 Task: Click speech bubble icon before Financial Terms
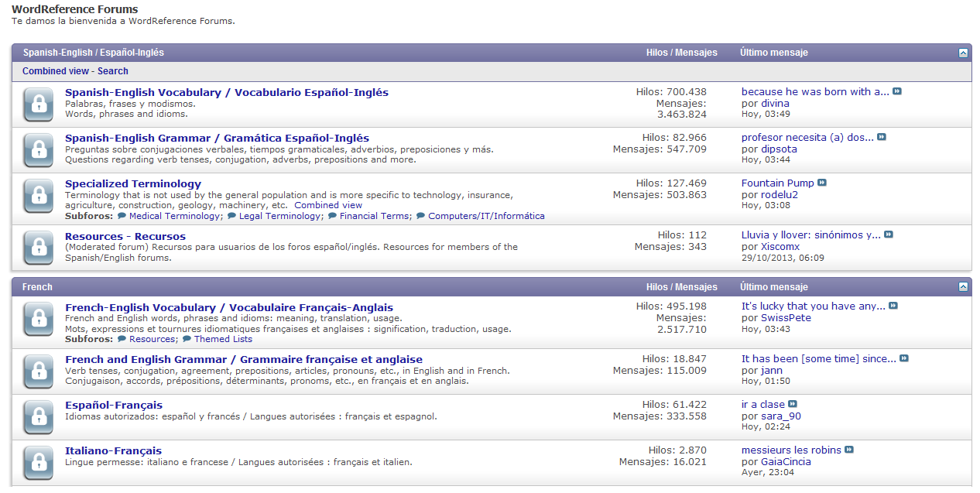pyautogui.click(x=332, y=216)
